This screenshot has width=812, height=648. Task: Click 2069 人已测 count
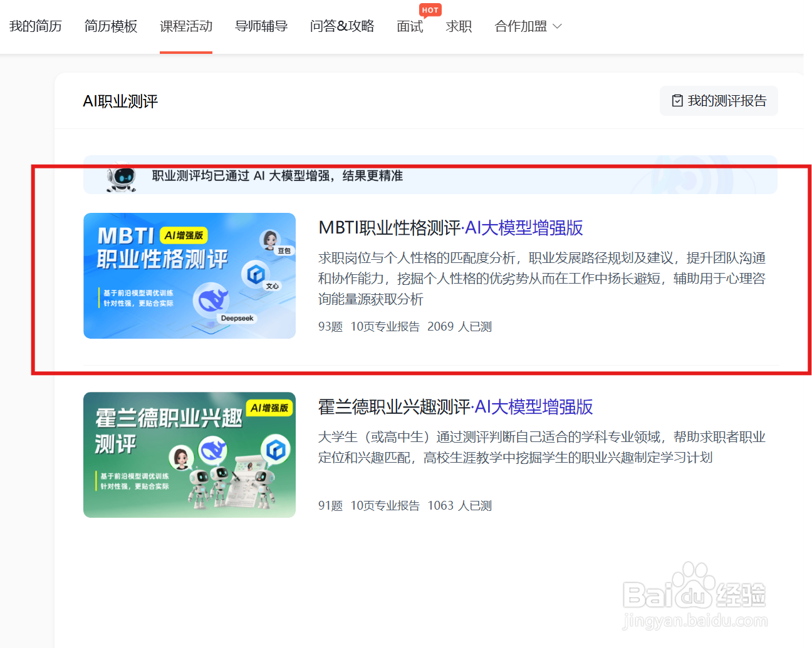[459, 327]
